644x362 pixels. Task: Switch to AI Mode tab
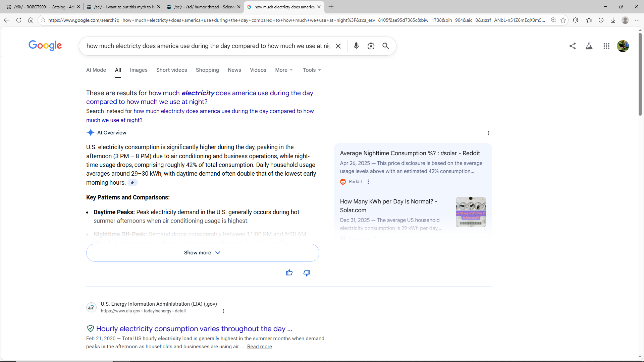(96, 70)
